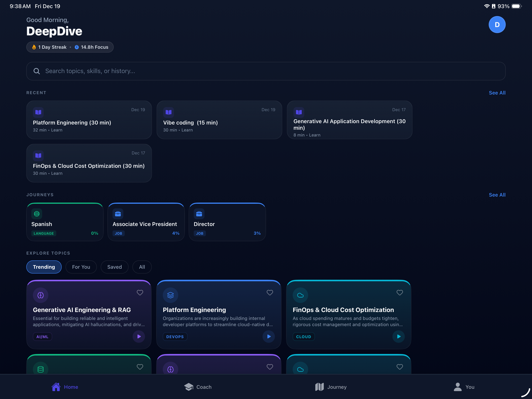This screenshot has width=532, height=399.
Task: Tap the 4% progress value
Action: (176, 233)
